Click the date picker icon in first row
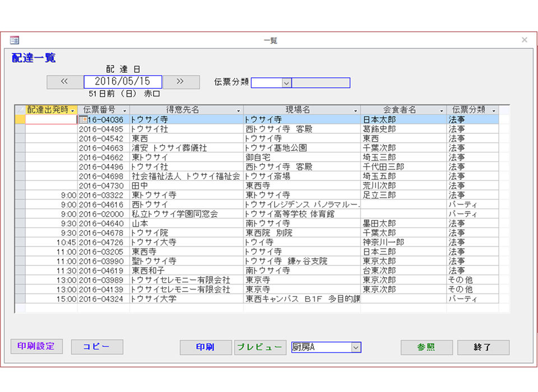 click(x=82, y=120)
